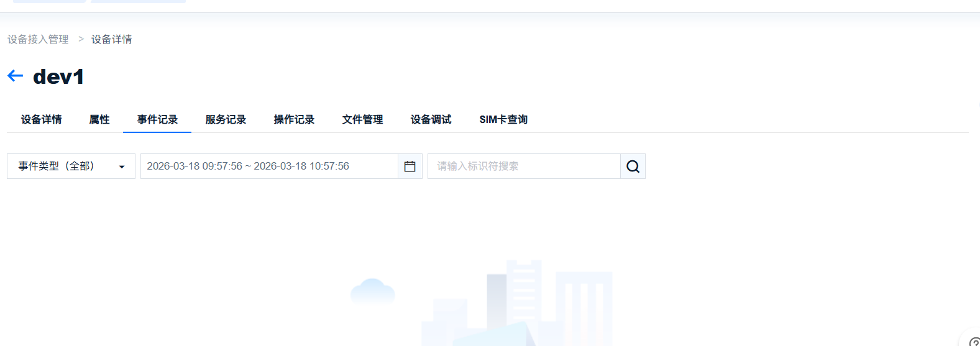Click the end time 2026-03-18 10:57:56

(x=301, y=166)
